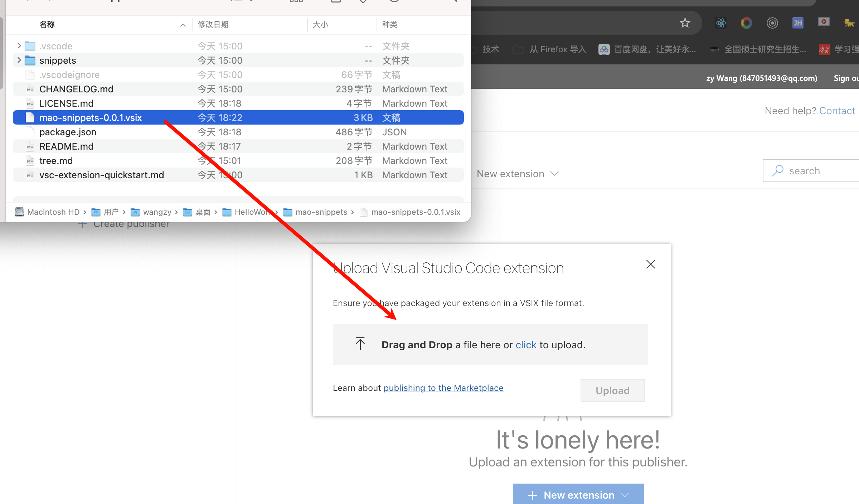This screenshot has width=859, height=504.
Task: Open the screen recorder extension icon
Action: point(824,22)
